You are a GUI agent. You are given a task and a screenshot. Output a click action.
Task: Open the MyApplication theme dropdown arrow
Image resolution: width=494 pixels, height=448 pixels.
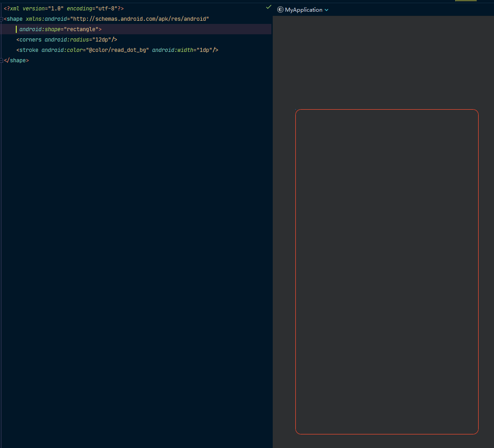(326, 10)
